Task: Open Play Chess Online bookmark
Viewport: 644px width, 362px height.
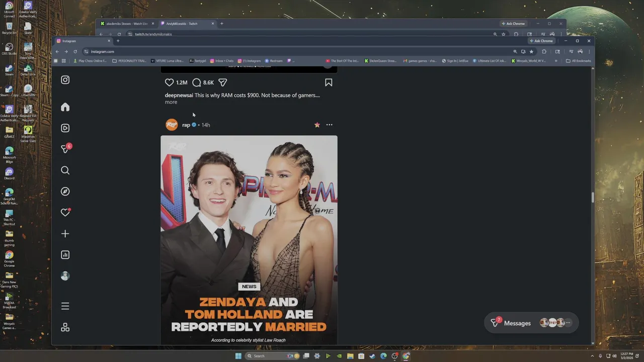Action: coord(90,61)
